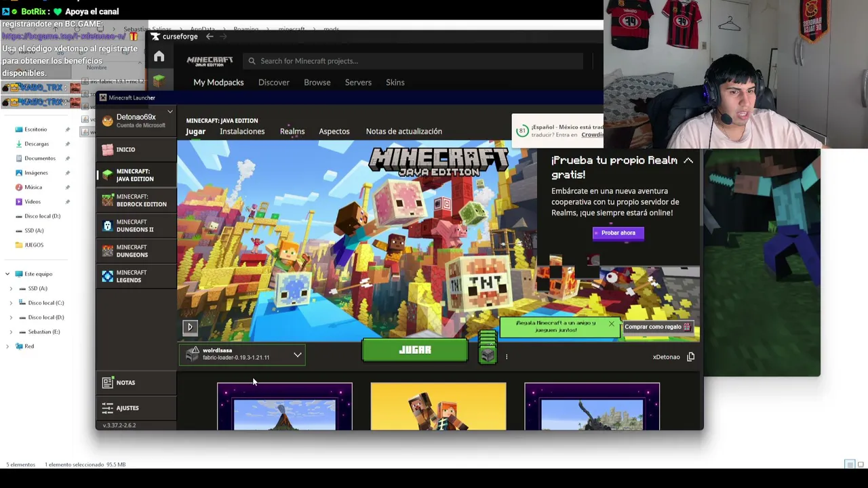Open Skins in CurseForge
The width and height of the screenshot is (868, 488).
[395, 83]
